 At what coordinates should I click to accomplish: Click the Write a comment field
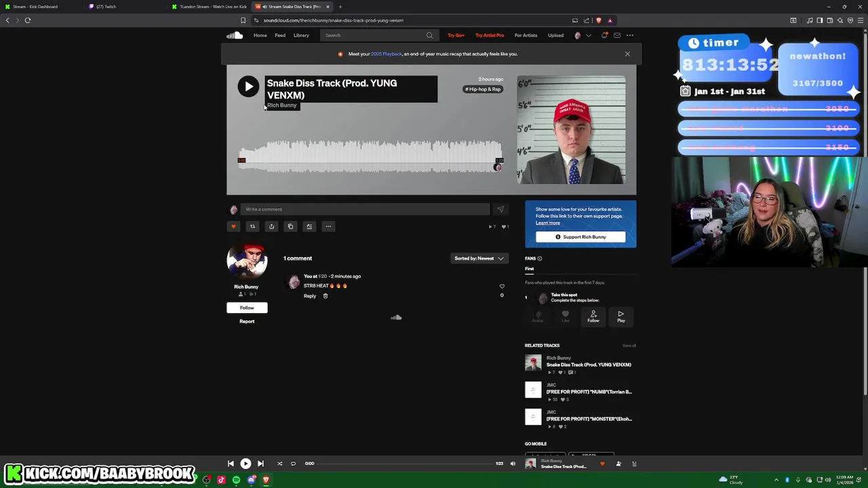[x=365, y=209]
